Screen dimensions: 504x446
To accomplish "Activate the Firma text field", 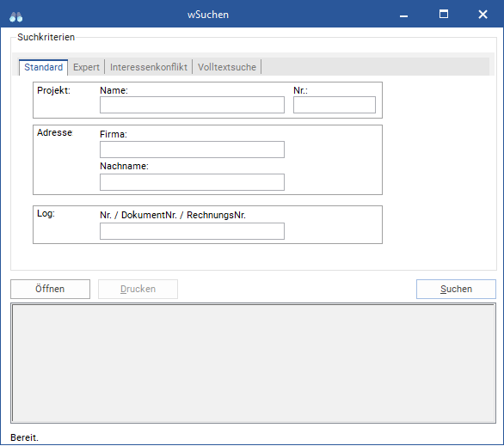I will tap(192, 150).
